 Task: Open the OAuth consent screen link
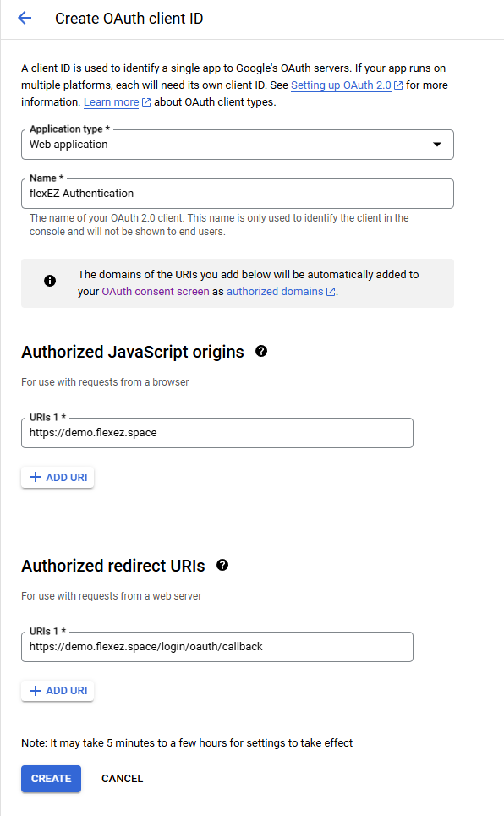click(155, 292)
